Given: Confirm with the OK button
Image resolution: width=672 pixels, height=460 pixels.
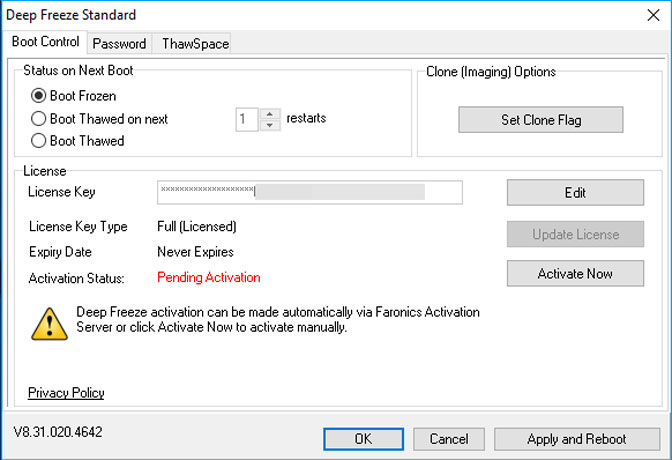Looking at the screenshot, I should pos(363,439).
